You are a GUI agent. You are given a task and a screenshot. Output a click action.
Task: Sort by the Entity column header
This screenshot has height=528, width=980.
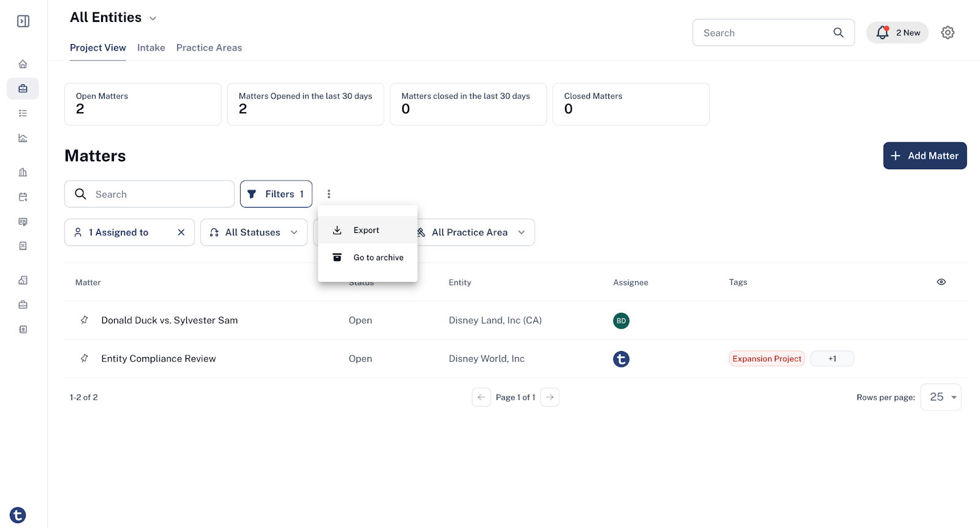coord(460,282)
